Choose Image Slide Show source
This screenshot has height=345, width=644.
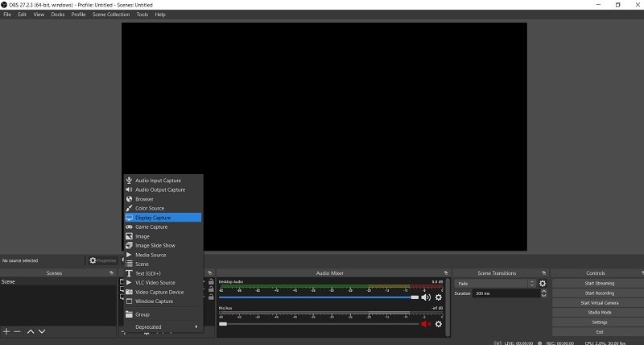click(x=163, y=246)
